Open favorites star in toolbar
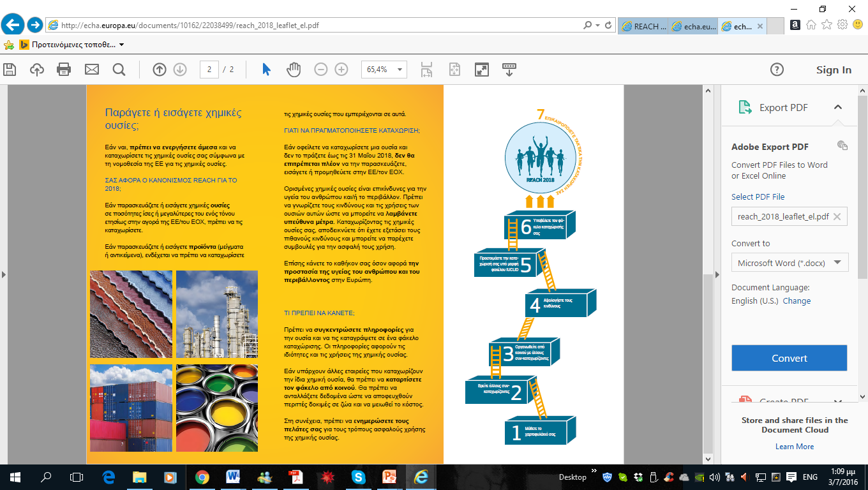This screenshot has width=868, height=490. 827,25
